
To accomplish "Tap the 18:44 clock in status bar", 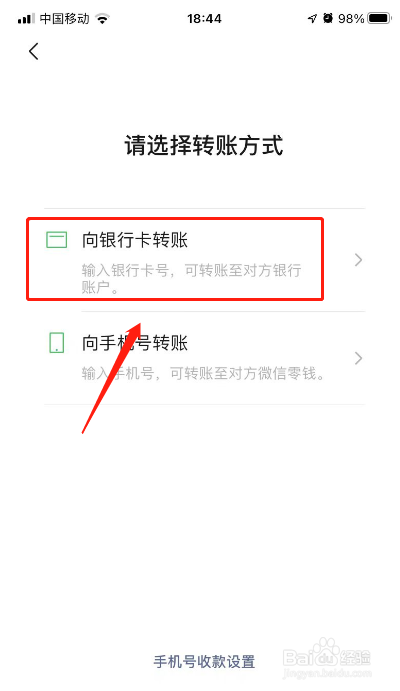I will [204, 19].
